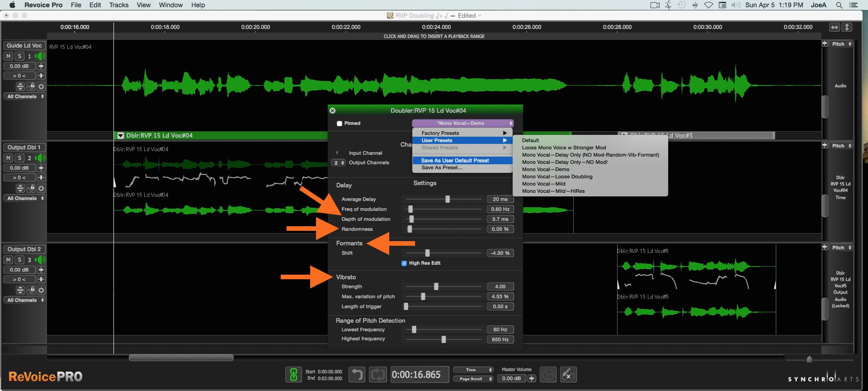Select the User Presets submenu

(462, 140)
